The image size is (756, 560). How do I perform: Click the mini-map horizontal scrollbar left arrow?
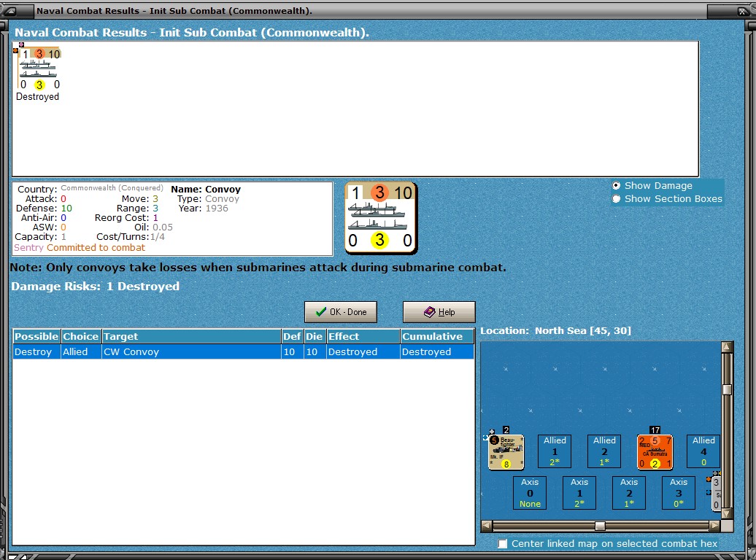tap(487, 526)
